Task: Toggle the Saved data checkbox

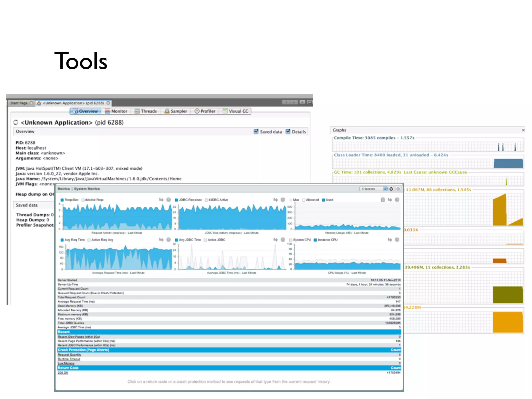Action: click(x=256, y=131)
